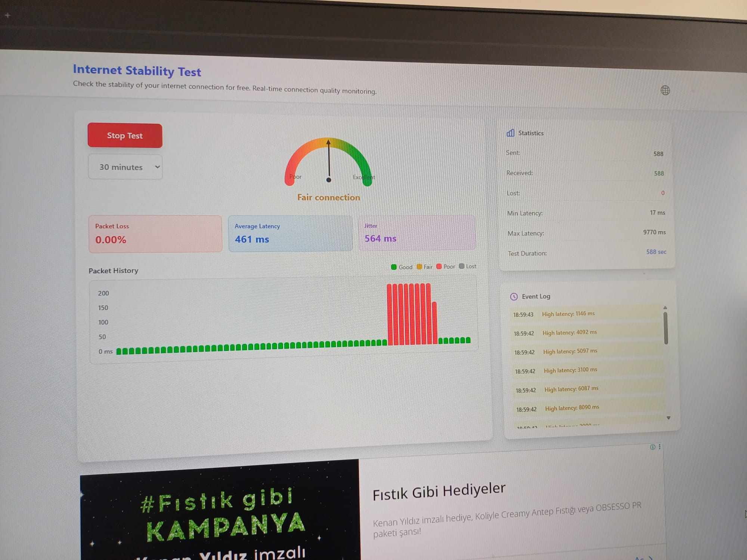
Task: Click the Min Latency value 17 ms
Action: pyautogui.click(x=657, y=212)
